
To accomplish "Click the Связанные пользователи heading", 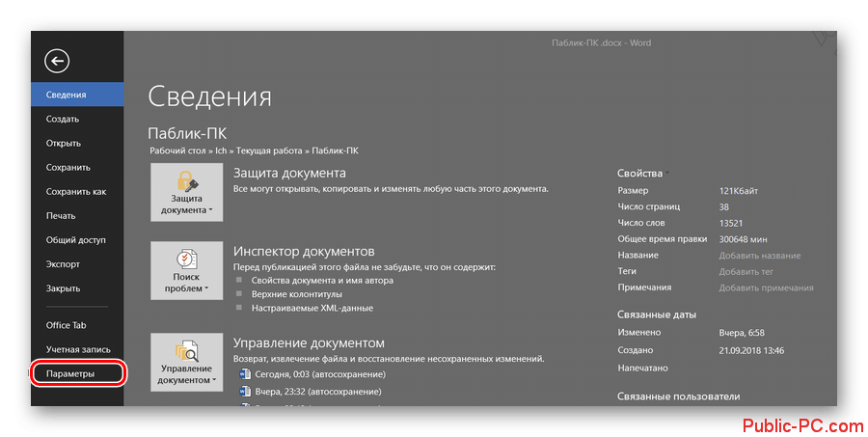I will (678, 396).
